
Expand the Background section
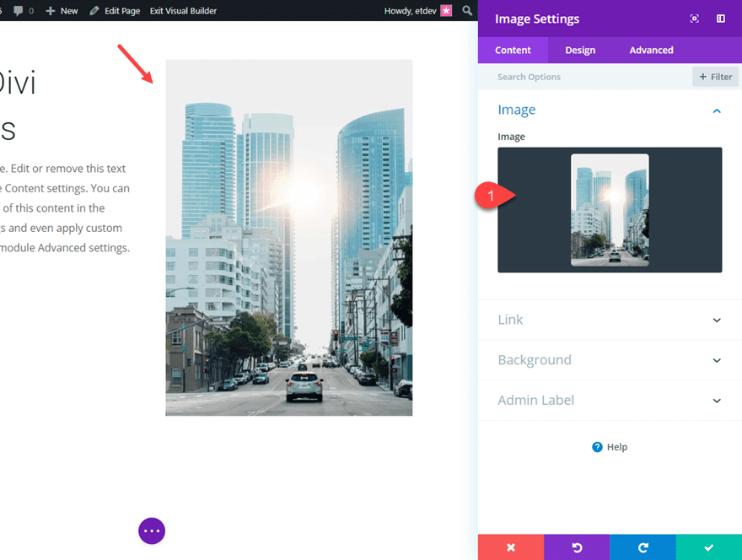[x=609, y=360]
